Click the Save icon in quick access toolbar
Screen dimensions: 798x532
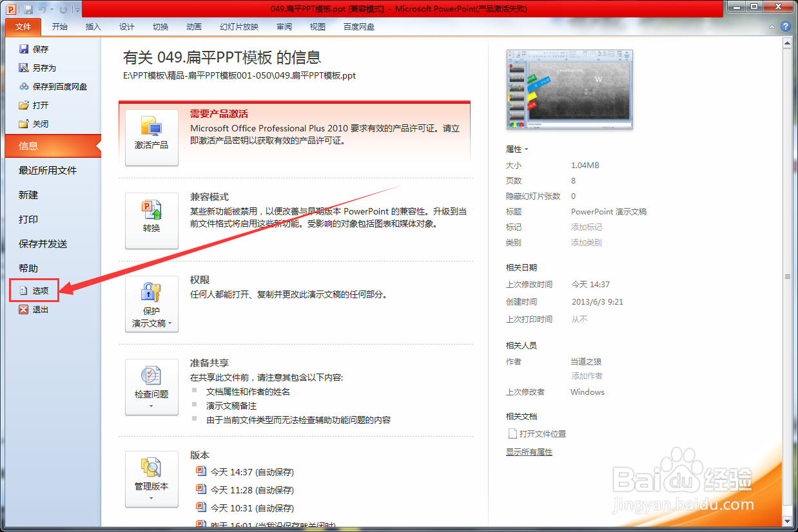point(28,10)
